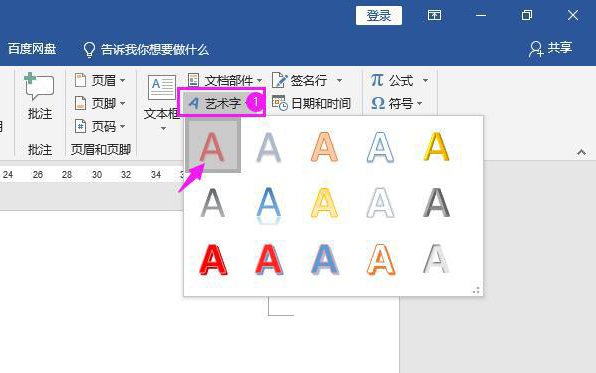Click the 页脚 footer page icon
Screen dimensions: 596x373
pyautogui.click(x=80, y=103)
